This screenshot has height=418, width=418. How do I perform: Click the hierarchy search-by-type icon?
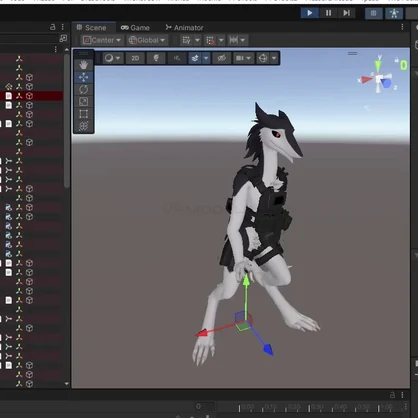tap(63, 39)
